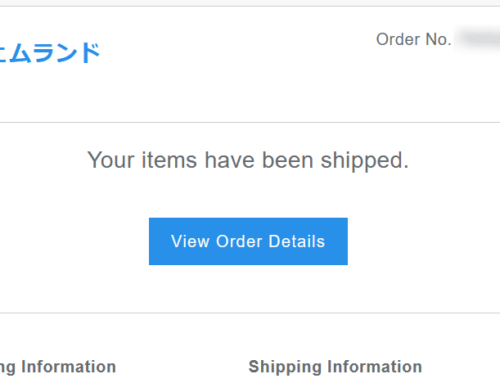Select the Shipping Information heading
This screenshot has width=500, height=383.
tap(335, 367)
